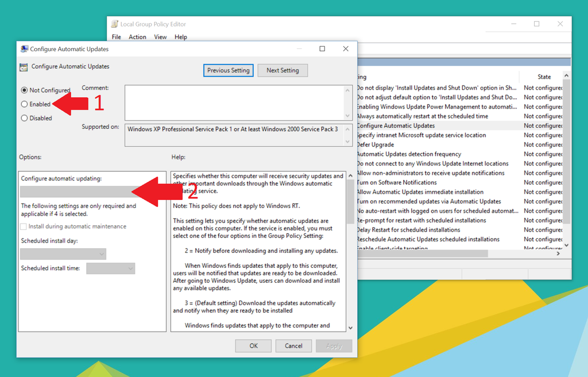Click the Previous Setting button
The image size is (588, 377).
(x=228, y=70)
